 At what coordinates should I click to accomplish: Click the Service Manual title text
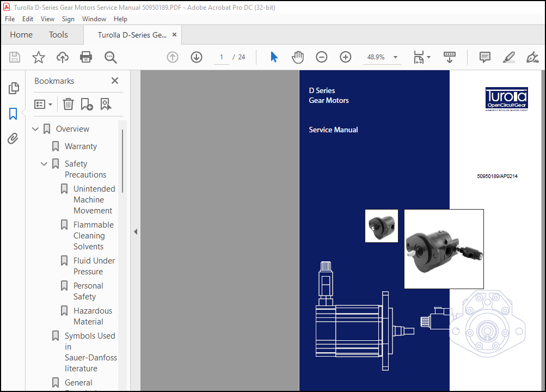[333, 130]
